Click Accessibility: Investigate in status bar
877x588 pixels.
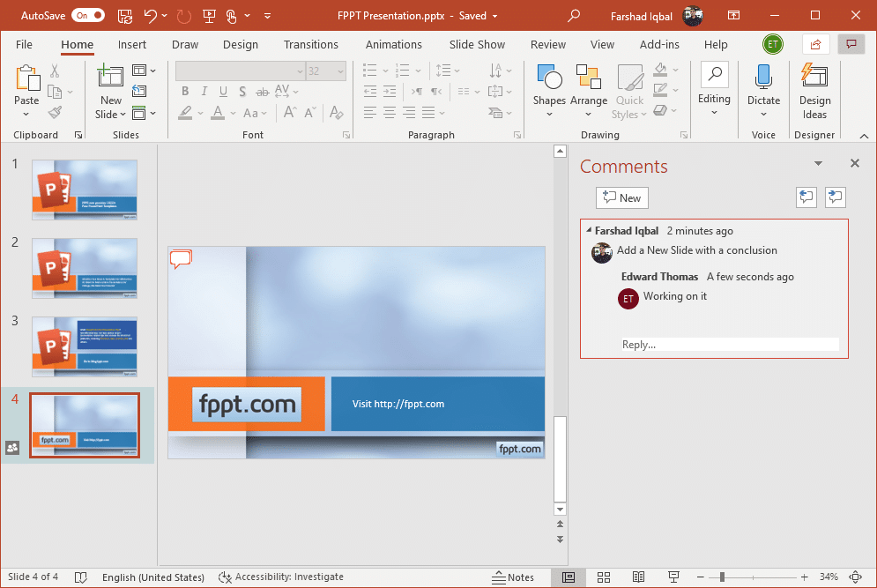tap(281, 577)
